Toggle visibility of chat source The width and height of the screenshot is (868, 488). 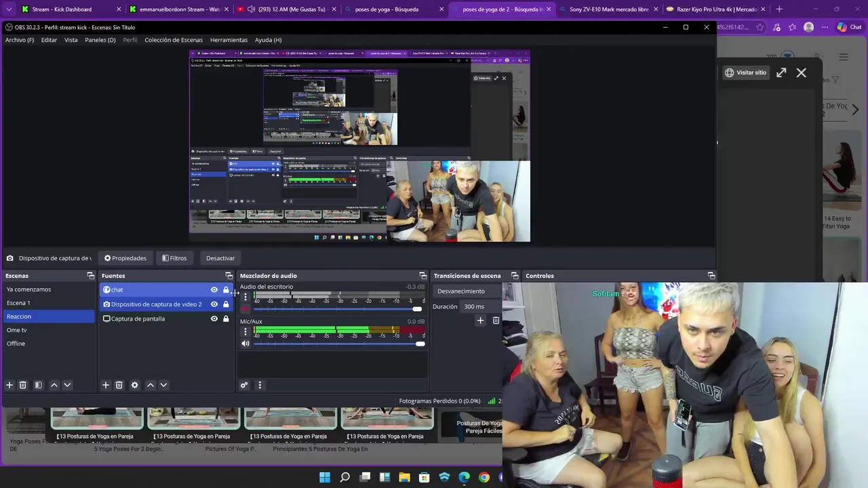(214, 290)
